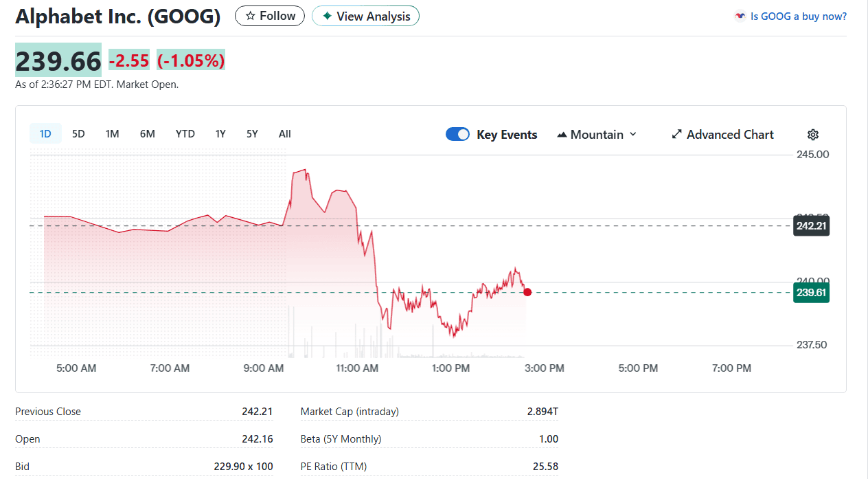Viewport: 868px width, 479px height.
Task: Click the 239.61 current price label
Action: (x=811, y=292)
